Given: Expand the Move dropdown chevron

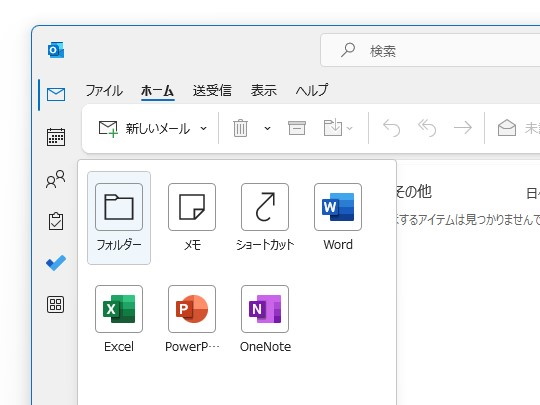Looking at the screenshot, I should [x=350, y=128].
